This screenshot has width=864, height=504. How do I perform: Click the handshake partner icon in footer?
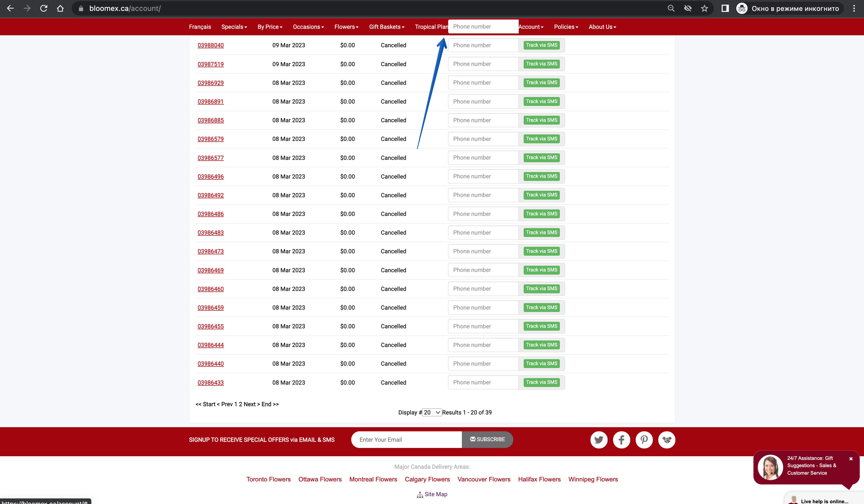click(x=667, y=440)
